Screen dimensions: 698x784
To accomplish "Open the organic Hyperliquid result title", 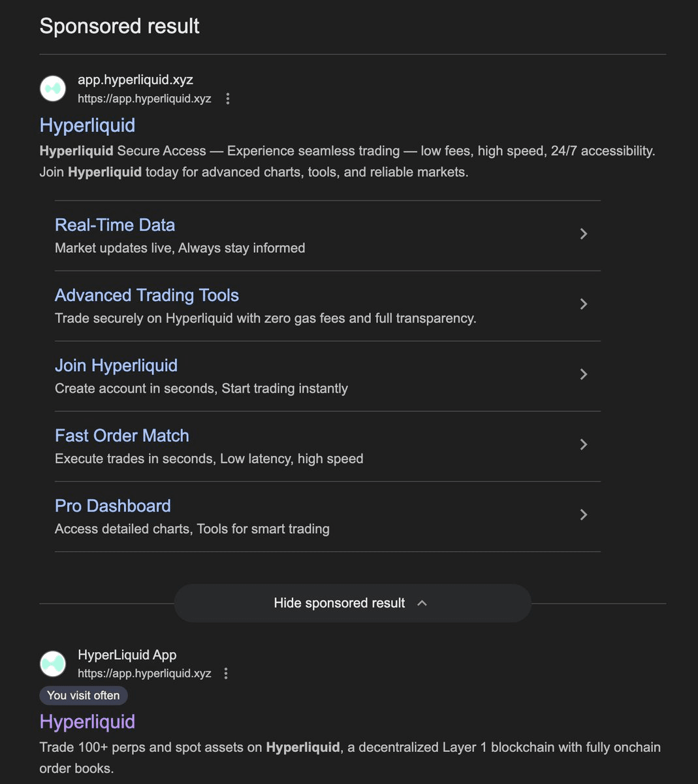I will point(87,722).
